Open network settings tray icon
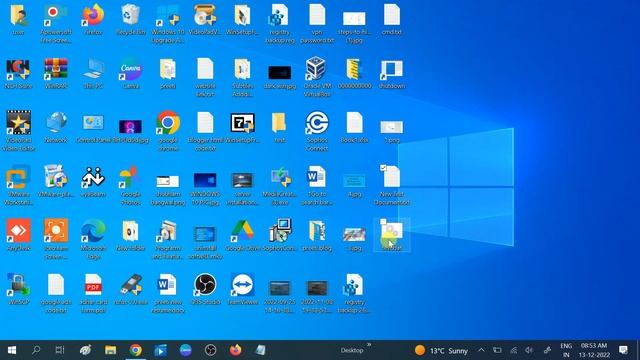The width and height of the screenshot is (640, 360). [x=513, y=350]
